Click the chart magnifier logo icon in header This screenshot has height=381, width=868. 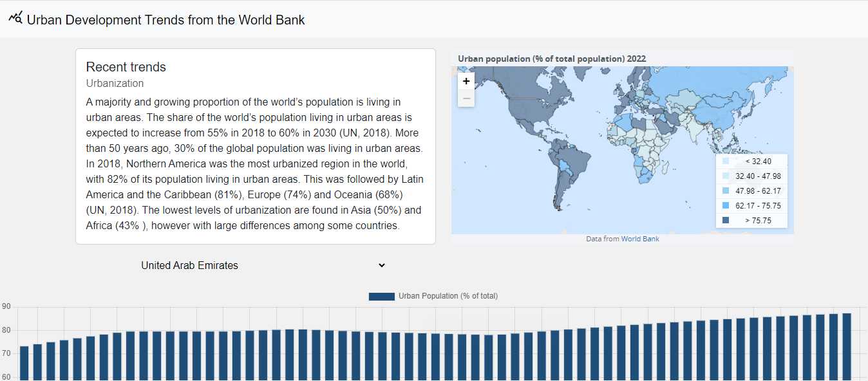[x=15, y=17]
